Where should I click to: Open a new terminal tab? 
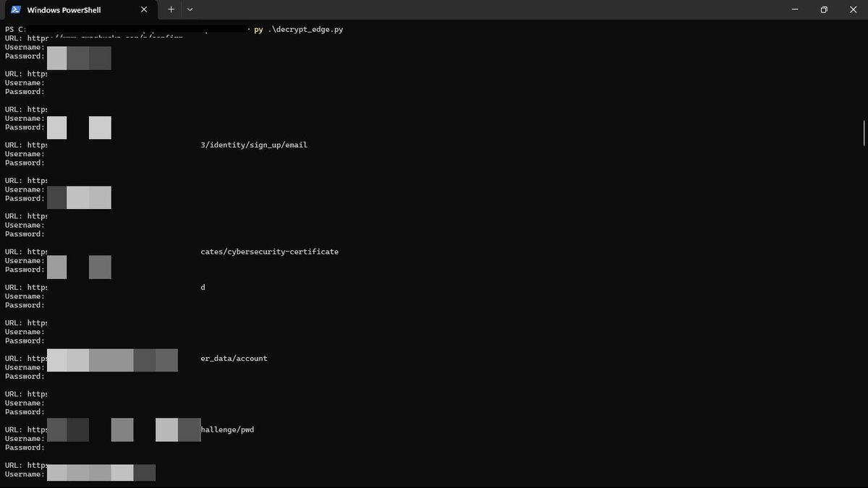point(171,10)
